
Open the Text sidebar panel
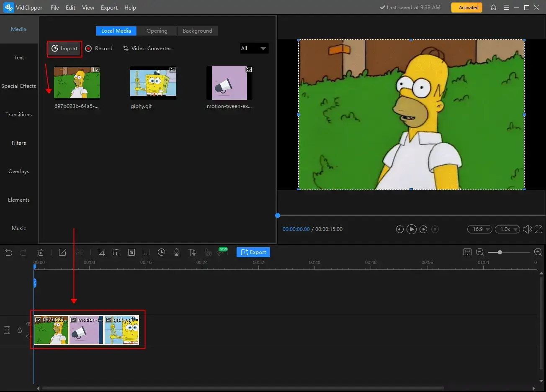tap(19, 58)
